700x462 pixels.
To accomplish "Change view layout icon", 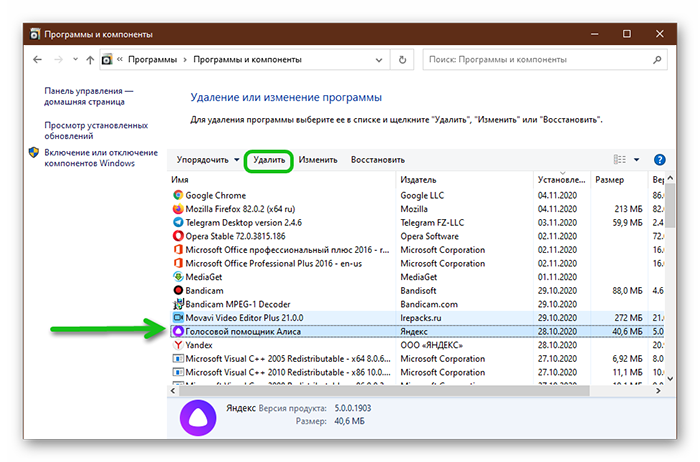I will tap(619, 159).
